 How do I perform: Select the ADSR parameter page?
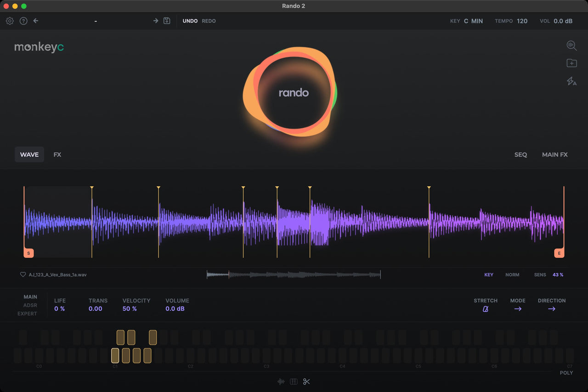click(x=30, y=305)
